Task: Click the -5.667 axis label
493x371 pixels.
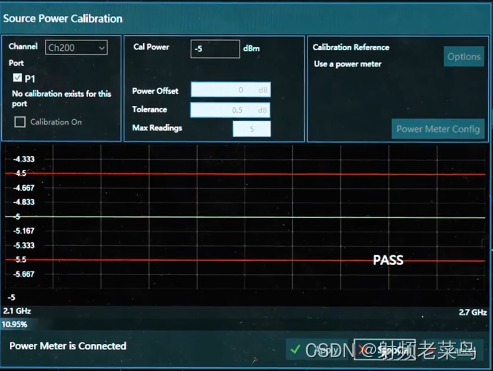Action: 24,274
